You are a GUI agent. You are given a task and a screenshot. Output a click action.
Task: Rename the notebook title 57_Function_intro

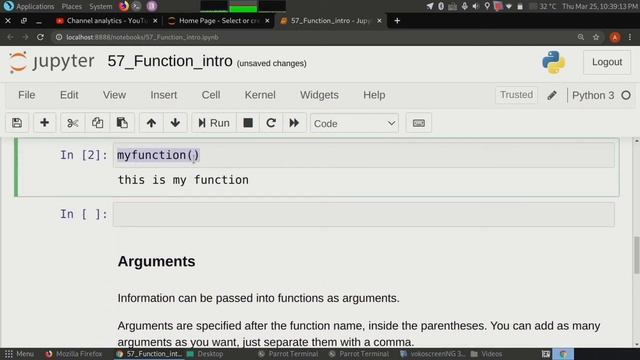click(170, 61)
